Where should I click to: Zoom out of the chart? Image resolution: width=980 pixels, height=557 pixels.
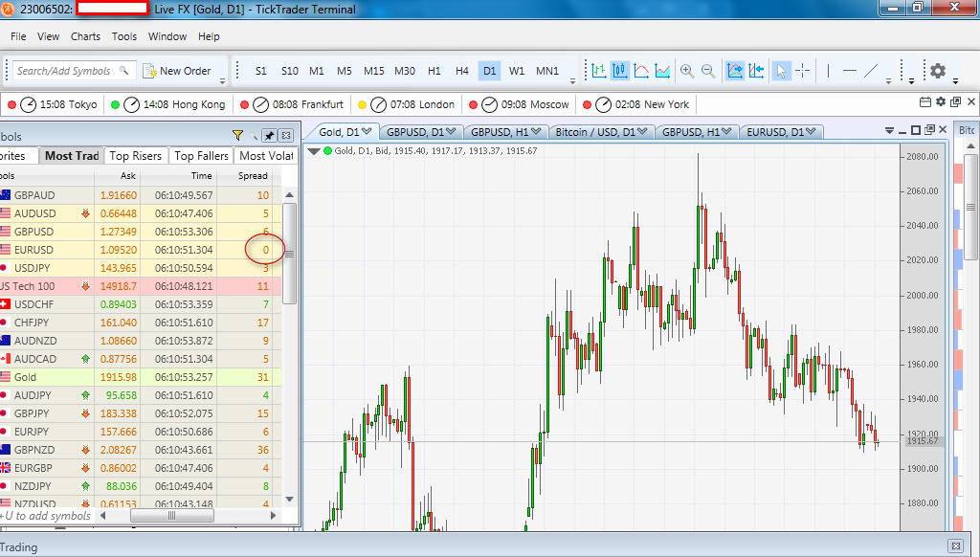pyautogui.click(x=708, y=71)
